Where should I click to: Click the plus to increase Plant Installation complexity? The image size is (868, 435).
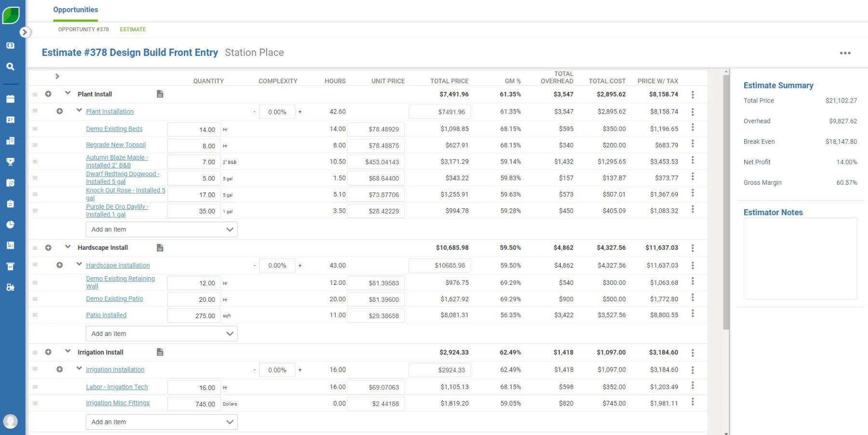[x=300, y=111]
